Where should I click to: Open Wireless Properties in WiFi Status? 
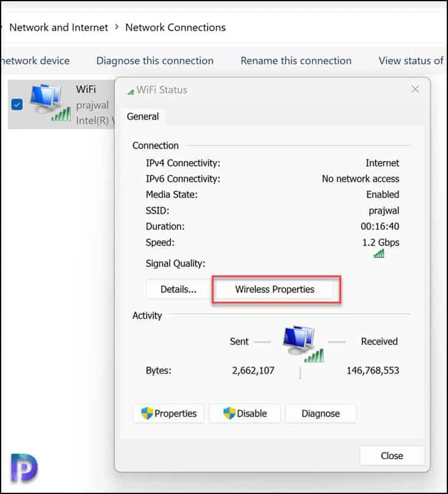275,289
